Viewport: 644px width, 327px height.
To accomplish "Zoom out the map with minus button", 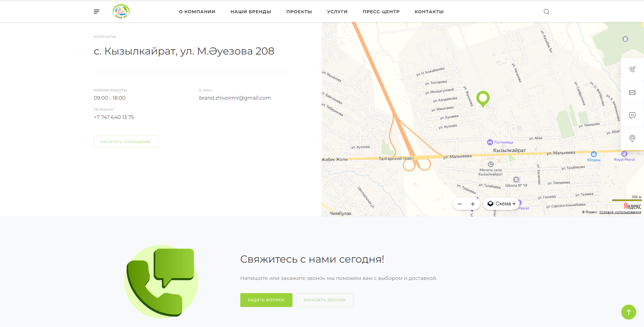I will click(460, 204).
